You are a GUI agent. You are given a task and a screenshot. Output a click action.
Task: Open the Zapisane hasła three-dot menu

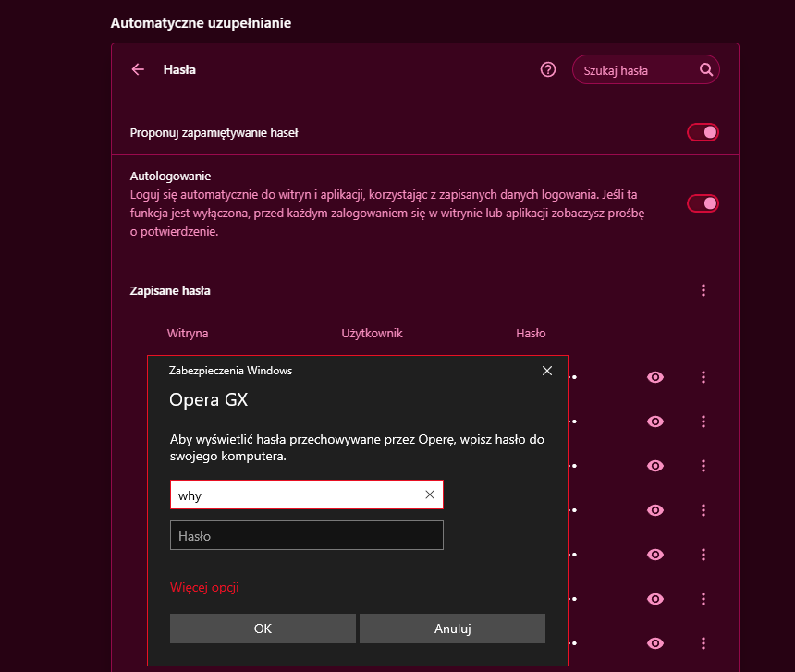pos(703,290)
